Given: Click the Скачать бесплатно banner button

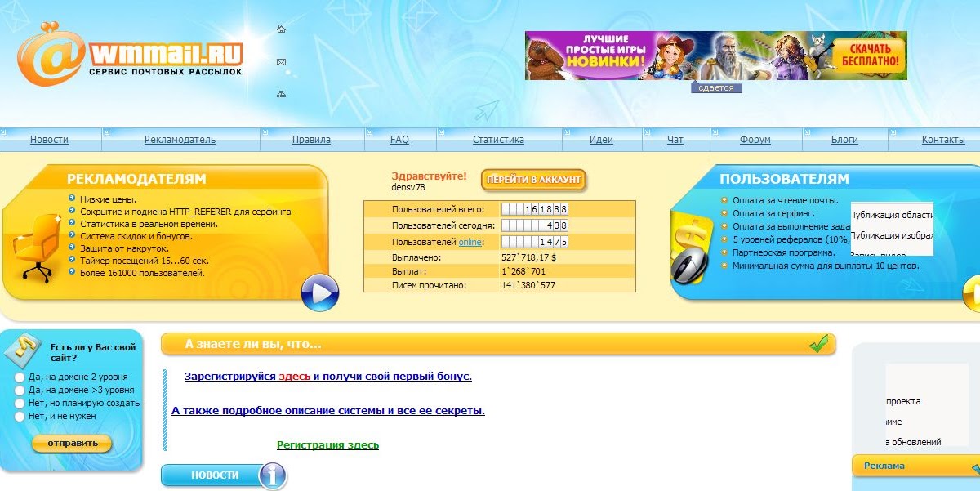Looking at the screenshot, I should tap(871, 55).
